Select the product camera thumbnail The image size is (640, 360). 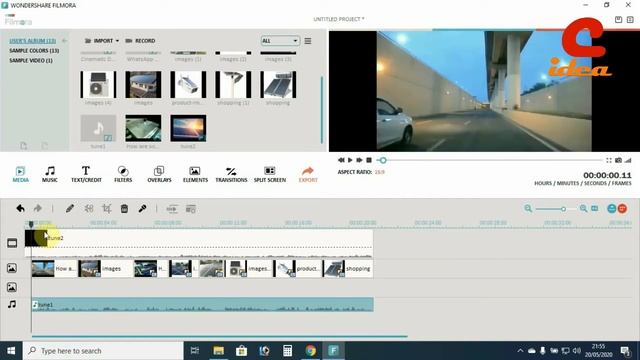(x=188, y=84)
